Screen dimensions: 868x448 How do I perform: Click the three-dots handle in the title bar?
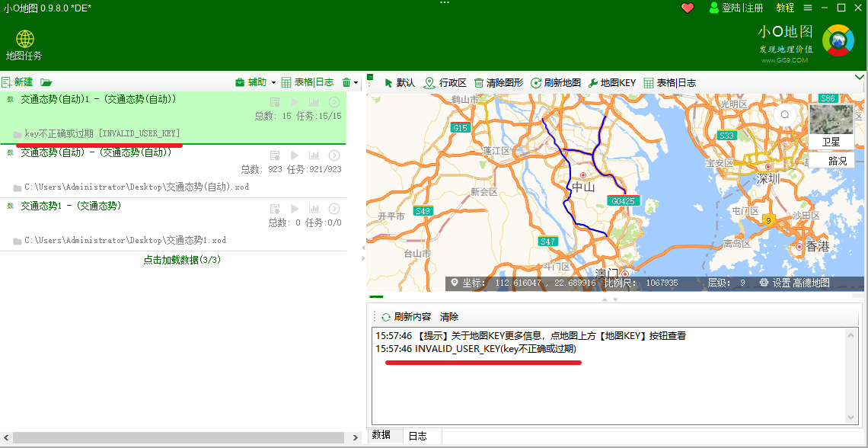pos(445,3)
